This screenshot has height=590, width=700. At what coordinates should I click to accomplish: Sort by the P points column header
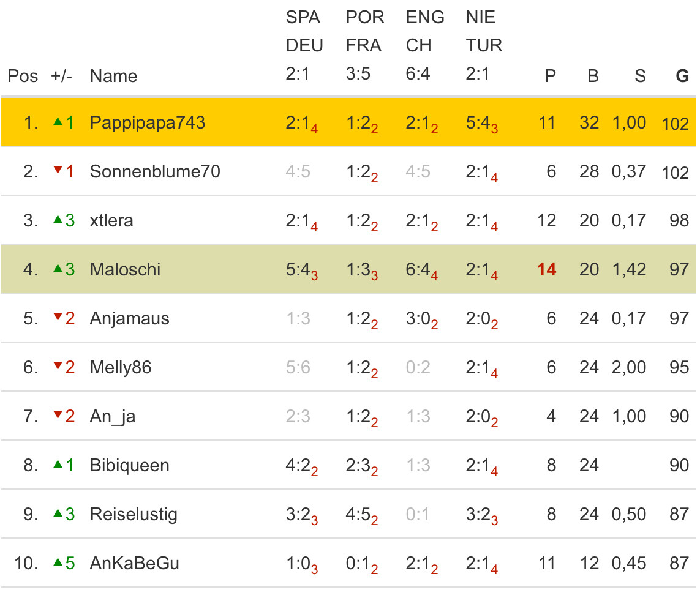(550, 77)
